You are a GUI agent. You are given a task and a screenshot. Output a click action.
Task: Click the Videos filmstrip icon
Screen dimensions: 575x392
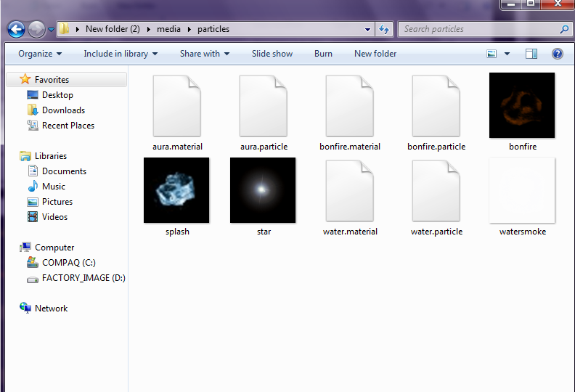(33, 217)
